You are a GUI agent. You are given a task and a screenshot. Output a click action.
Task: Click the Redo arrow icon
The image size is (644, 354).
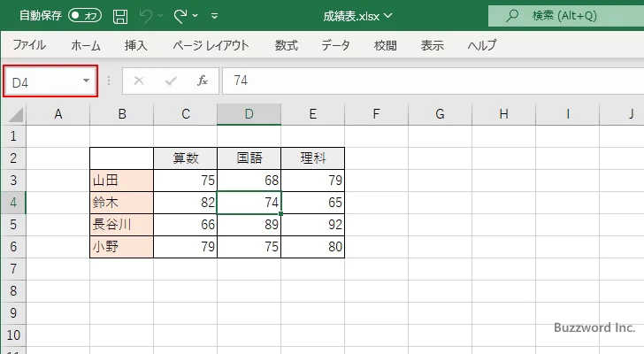tap(180, 17)
